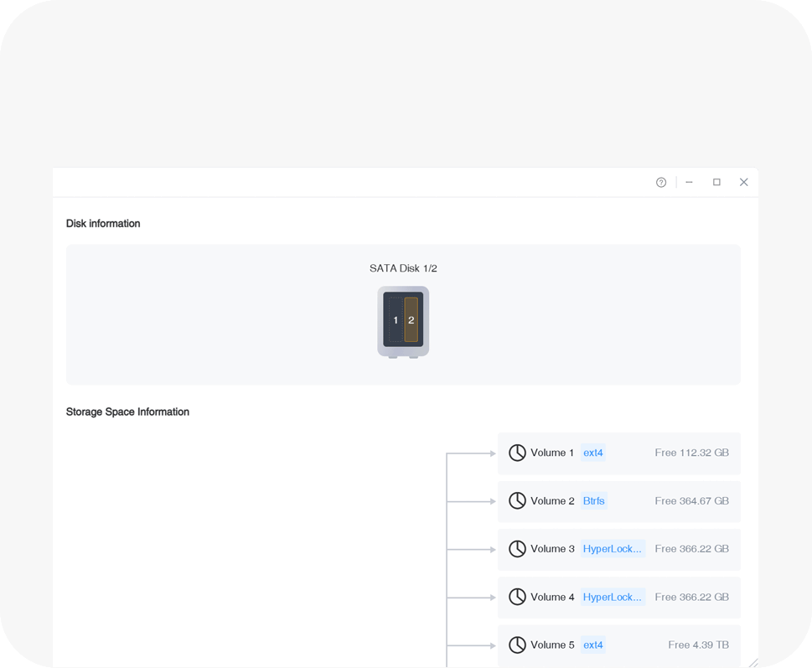Click the window resize grip corner
Image resolution: width=812 pixels, height=668 pixels.
click(x=753, y=663)
